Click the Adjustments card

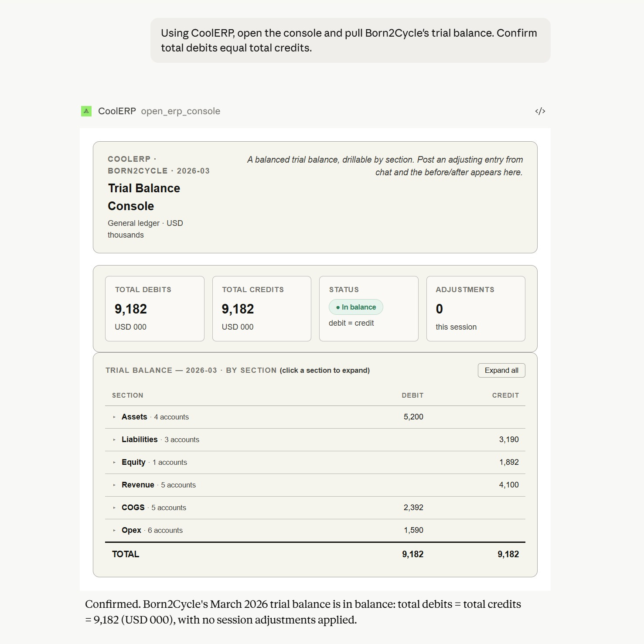click(x=476, y=309)
